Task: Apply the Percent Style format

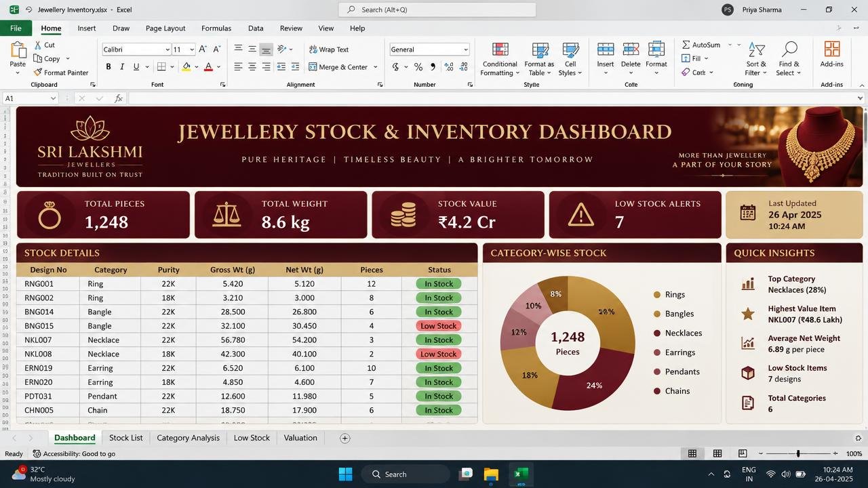Action: click(x=418, y=67)
